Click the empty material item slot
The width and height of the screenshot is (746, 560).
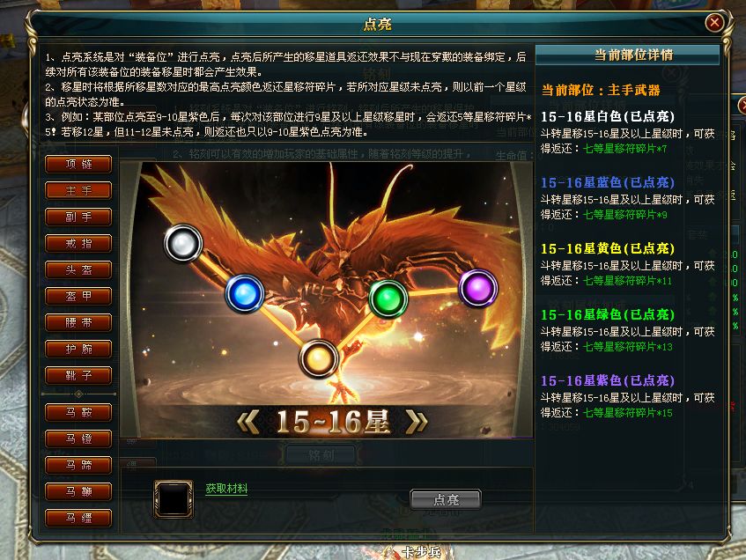click(x=174, y=498)
